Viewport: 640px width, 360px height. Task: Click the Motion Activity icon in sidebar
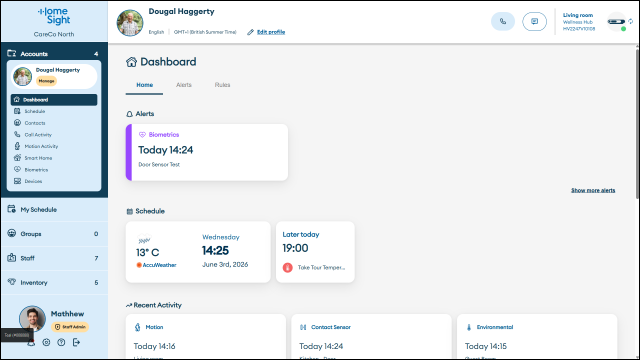[17, 146]
